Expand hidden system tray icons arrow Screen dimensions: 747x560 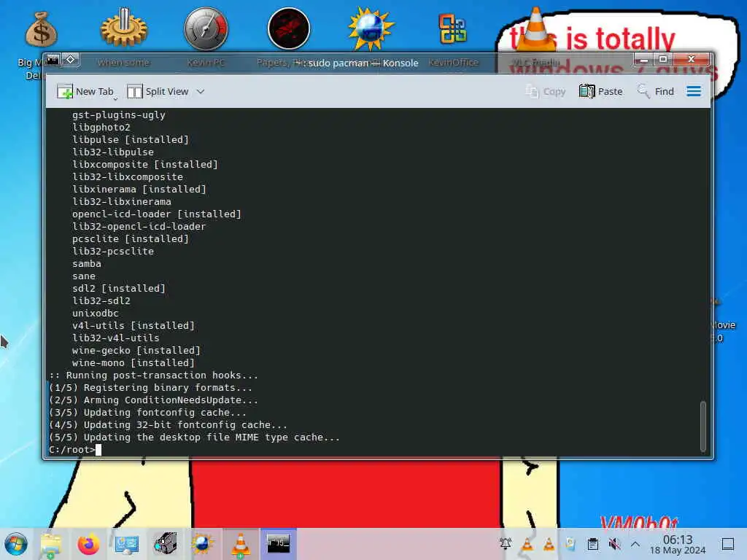coord(635,544)
